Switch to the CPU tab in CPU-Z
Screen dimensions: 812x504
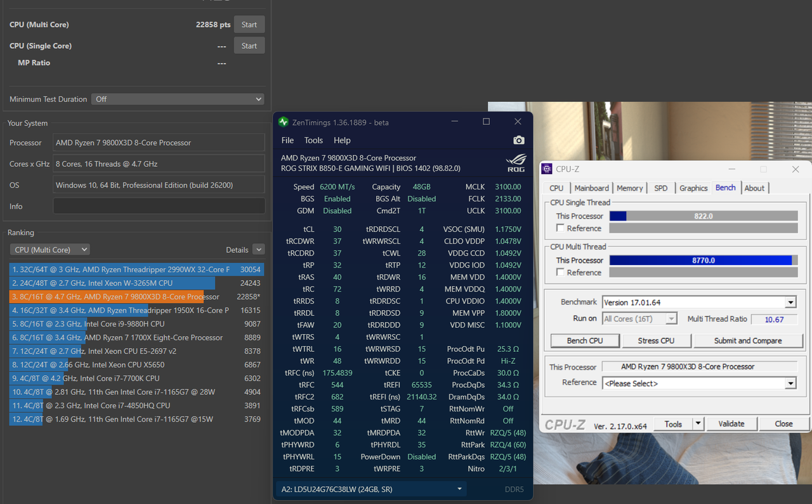click(556, 188)
